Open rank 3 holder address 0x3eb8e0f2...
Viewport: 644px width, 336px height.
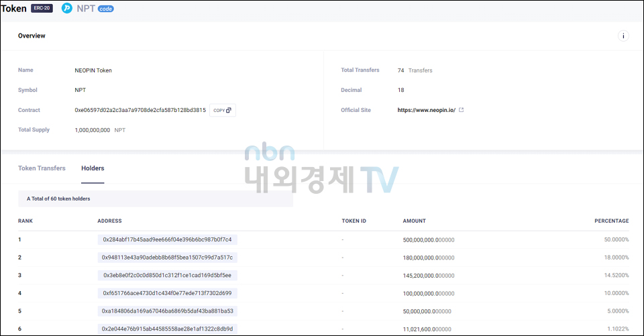pyautogui.click(x=167, y=275)
